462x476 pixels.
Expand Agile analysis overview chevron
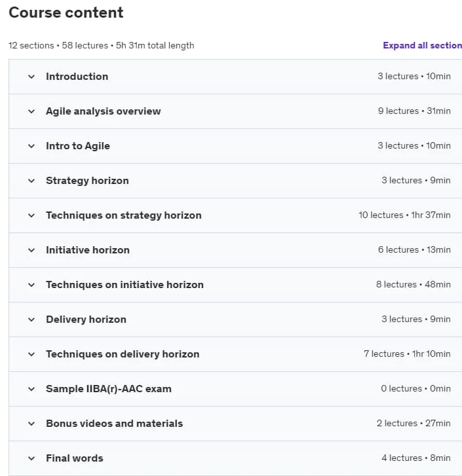click(x=31, y=111)
